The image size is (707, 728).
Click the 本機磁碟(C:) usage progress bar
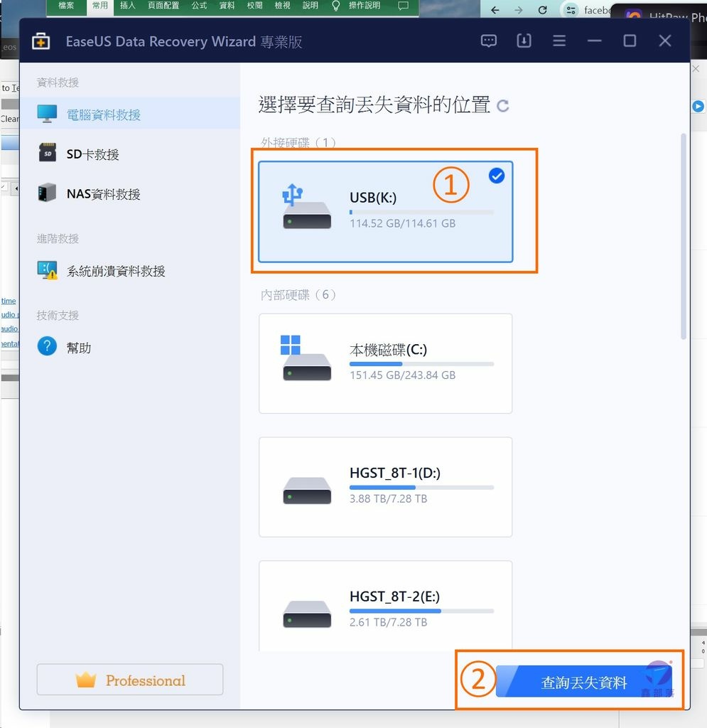point(421,364)
